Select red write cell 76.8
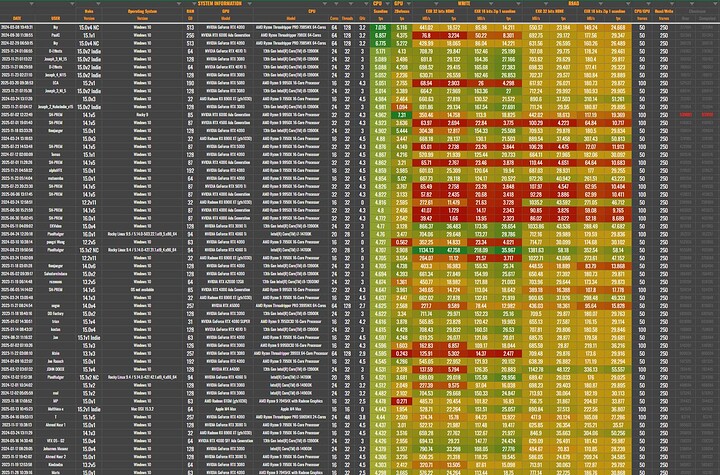This screenshot has width=720, height=475. click(x=426, y=35)
